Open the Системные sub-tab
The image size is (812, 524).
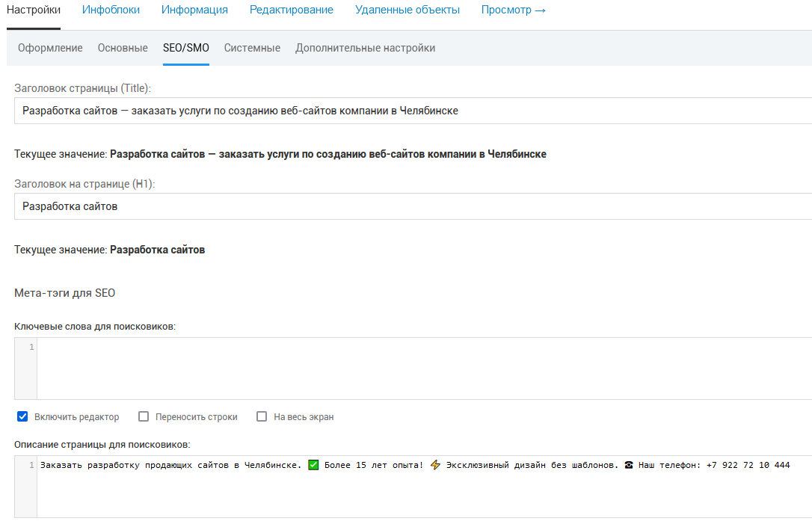click(252, 48)
